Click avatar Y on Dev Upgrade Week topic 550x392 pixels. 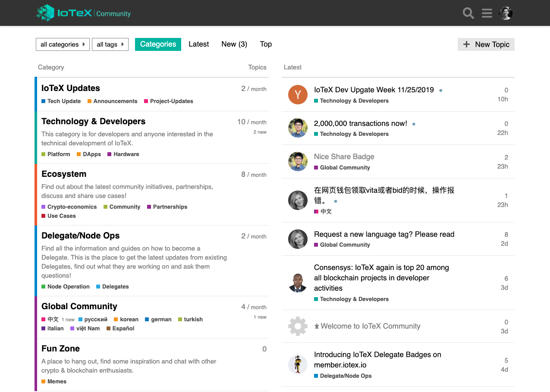click(298, 94)
